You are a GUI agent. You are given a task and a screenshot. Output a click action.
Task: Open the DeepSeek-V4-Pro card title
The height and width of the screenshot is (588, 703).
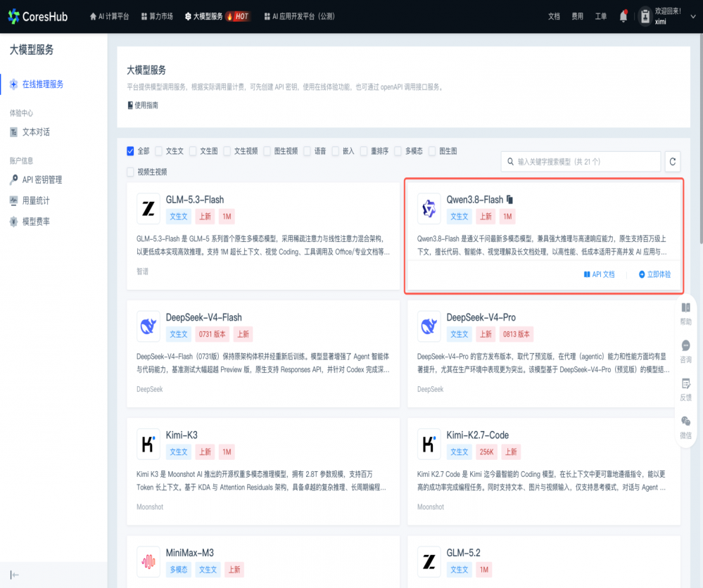coord(481,318)
